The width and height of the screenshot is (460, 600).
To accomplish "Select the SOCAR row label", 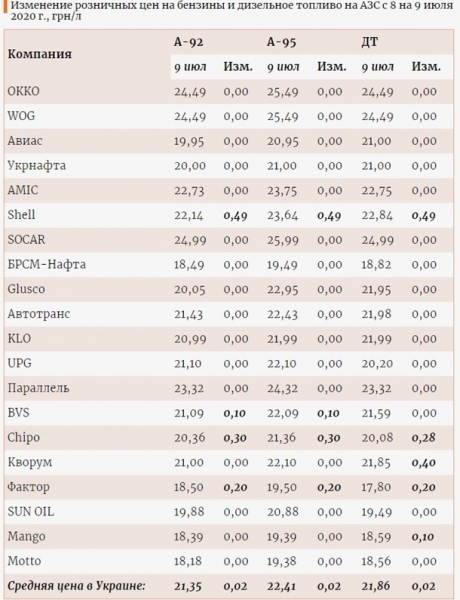I will click(x=26, y=240).
